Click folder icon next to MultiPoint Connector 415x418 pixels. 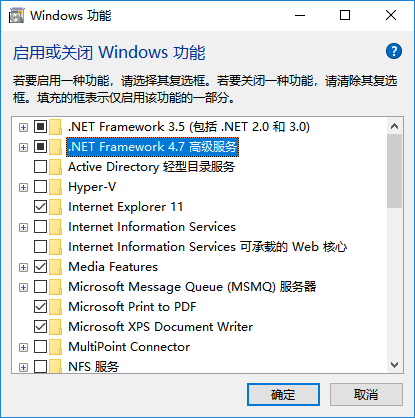pos(56,347)
